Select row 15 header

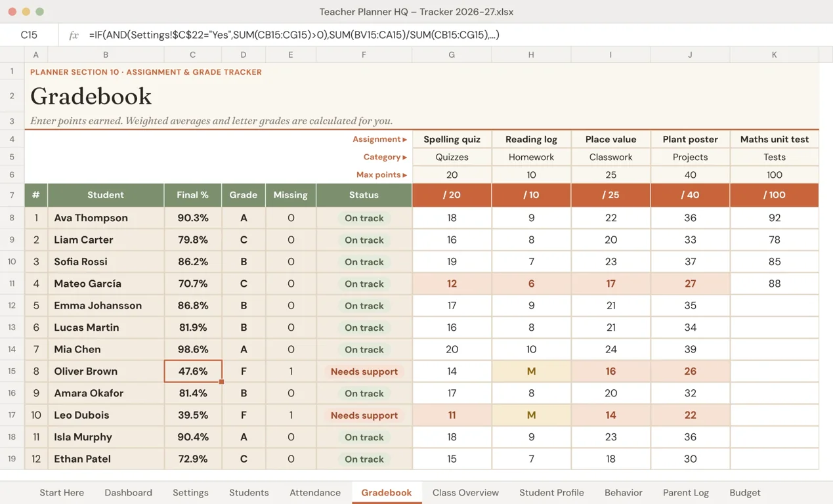12,371
